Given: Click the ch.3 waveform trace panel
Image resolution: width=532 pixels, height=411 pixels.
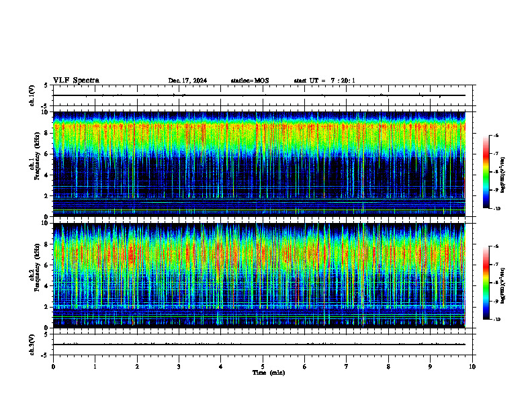Looking at the screenshot, I should click(263, 345).
